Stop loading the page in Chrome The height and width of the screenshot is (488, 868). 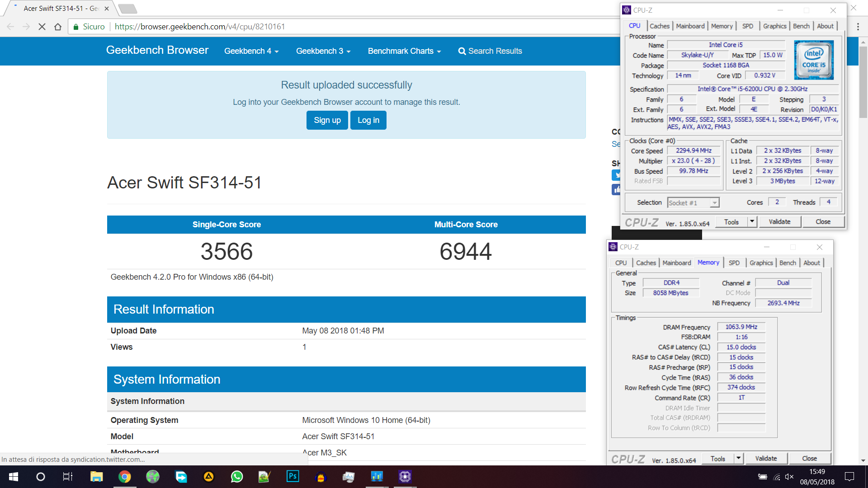pyautogui.click(x=42, y=27)
